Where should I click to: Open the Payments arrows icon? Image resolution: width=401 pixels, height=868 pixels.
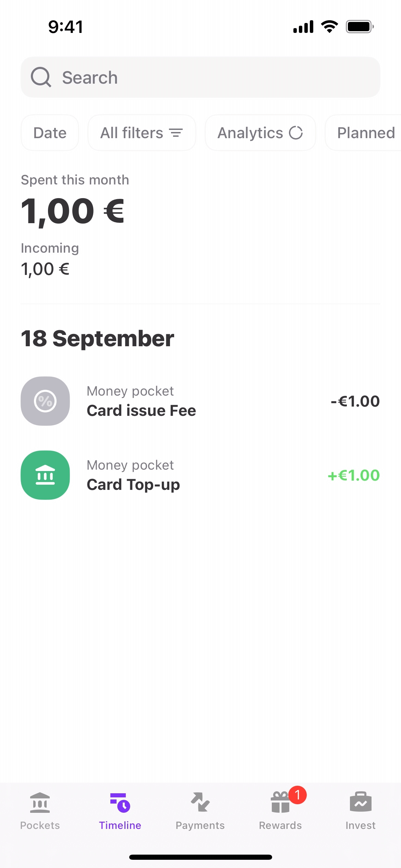(200, 802)
